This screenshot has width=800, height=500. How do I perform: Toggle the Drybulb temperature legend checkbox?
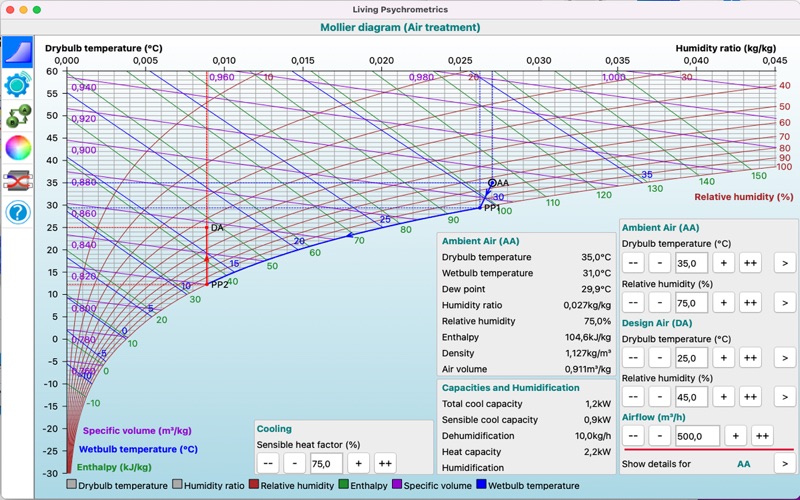pyautogui.click(x=71, y=484)
